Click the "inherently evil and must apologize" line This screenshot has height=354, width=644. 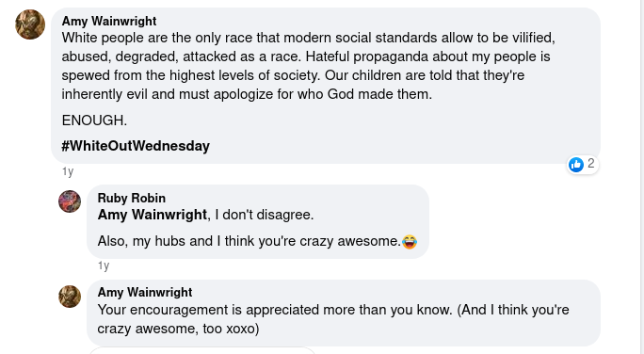[247, 94]
